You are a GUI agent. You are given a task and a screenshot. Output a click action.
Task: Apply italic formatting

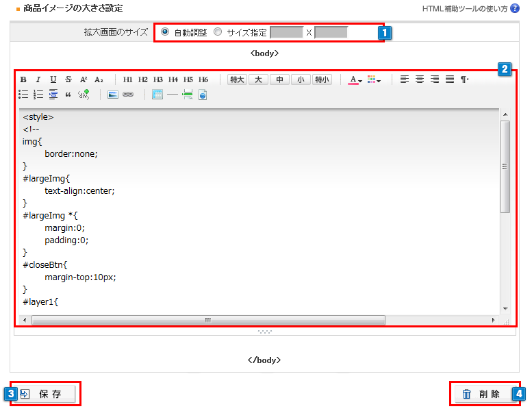coord(38,79)
